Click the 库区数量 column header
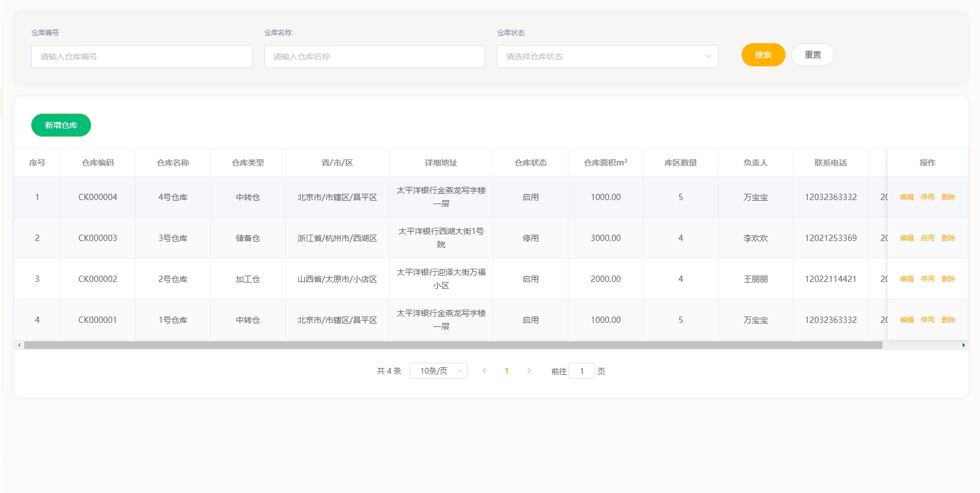 tap(680, 163)
